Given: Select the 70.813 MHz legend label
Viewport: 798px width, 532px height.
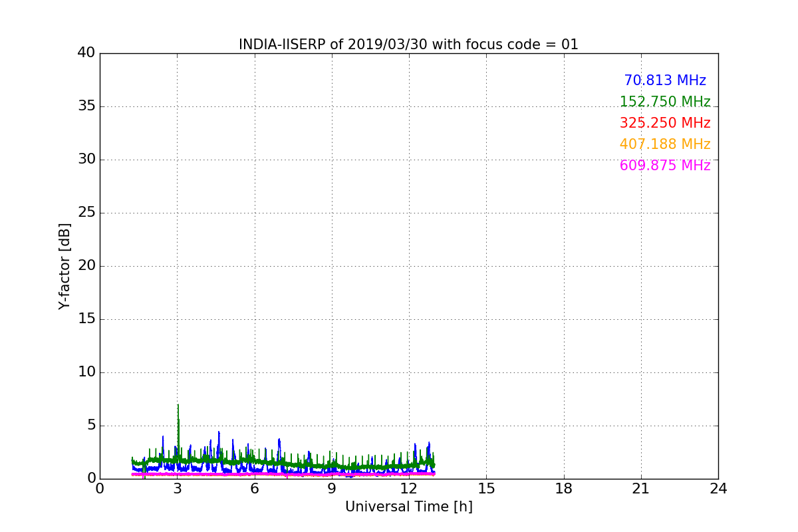Looking at the screenshot, I should tap(665, 80).
